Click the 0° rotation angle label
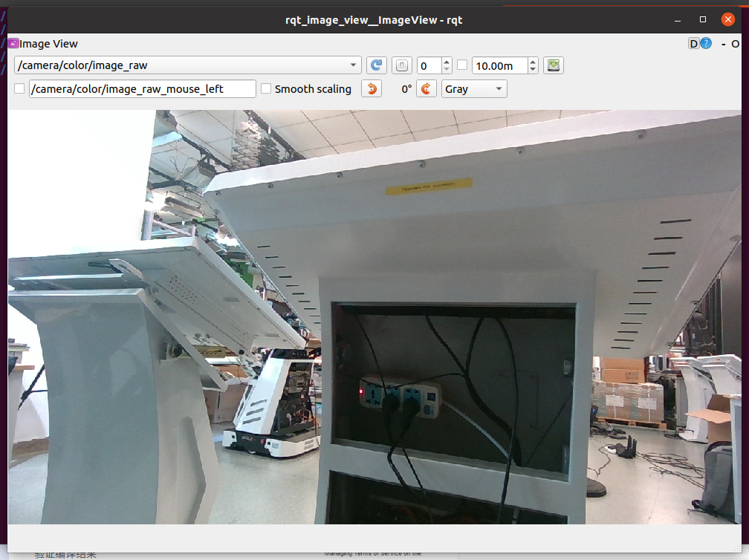The width and height of the screenshot is (749, 560). coord(406,89)
